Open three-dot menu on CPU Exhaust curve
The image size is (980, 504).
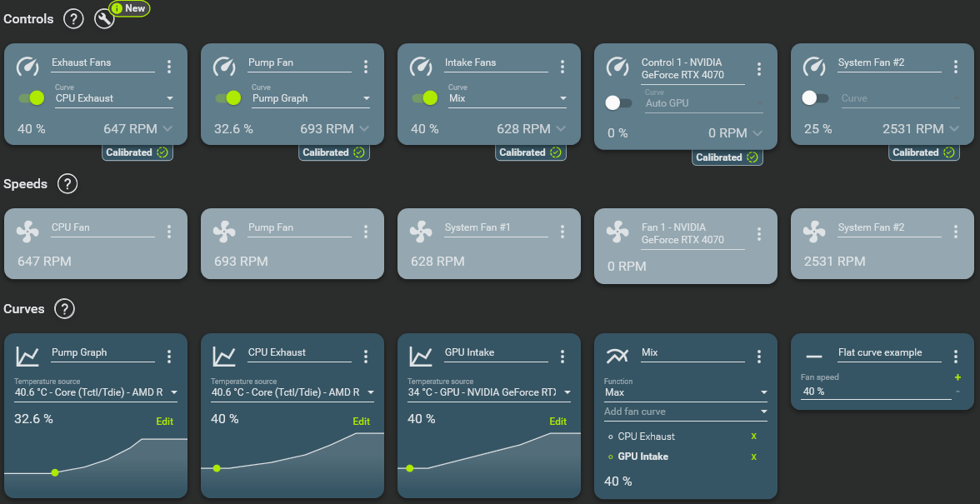click(367, 357)
